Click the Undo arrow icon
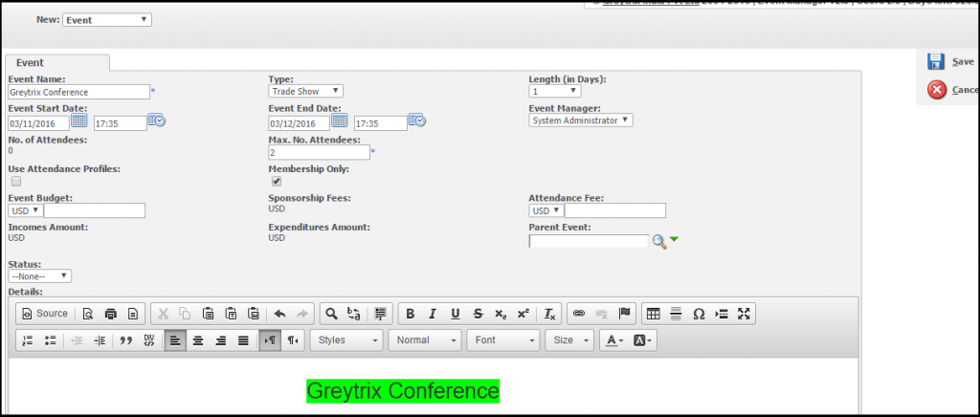Screen dimensions: 980x417 280,314
